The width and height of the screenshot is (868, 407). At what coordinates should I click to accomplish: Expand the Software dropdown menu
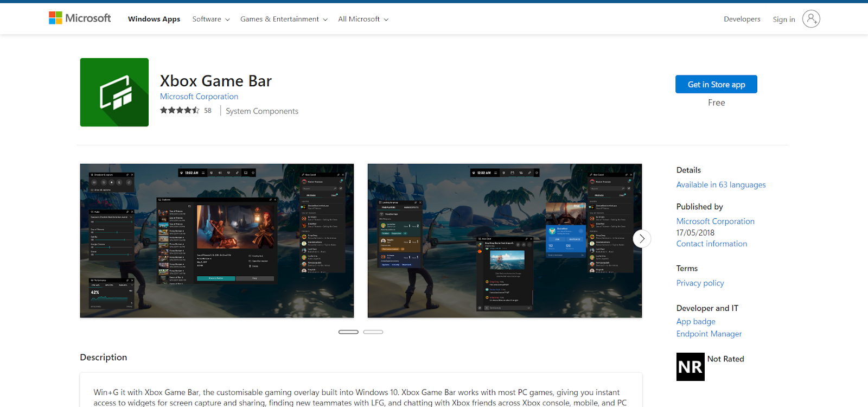[x=211, y=19]
